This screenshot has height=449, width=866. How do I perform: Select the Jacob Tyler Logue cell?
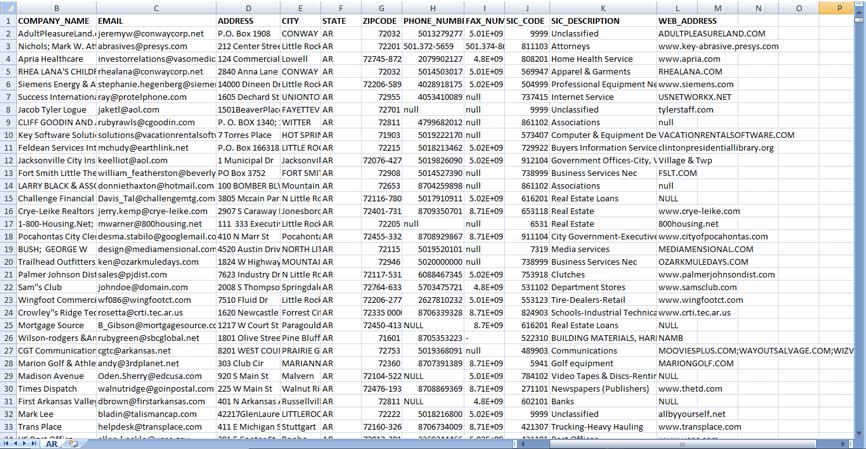point(56,110)
